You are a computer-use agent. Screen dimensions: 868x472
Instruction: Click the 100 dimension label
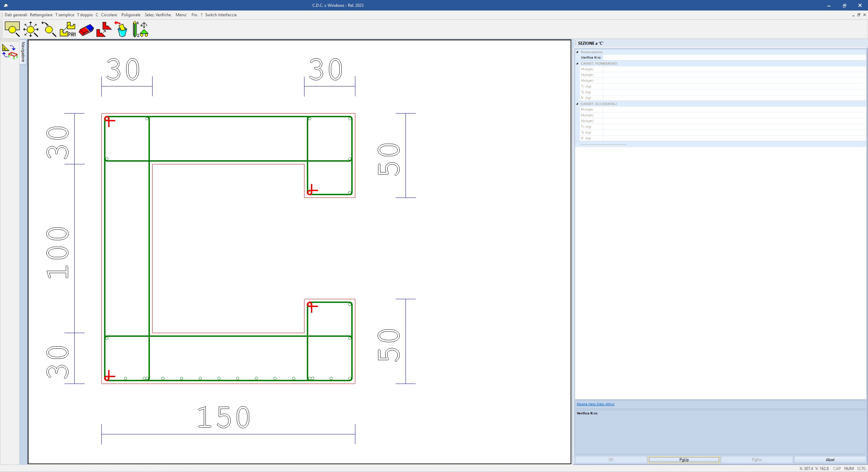point(58,253)
